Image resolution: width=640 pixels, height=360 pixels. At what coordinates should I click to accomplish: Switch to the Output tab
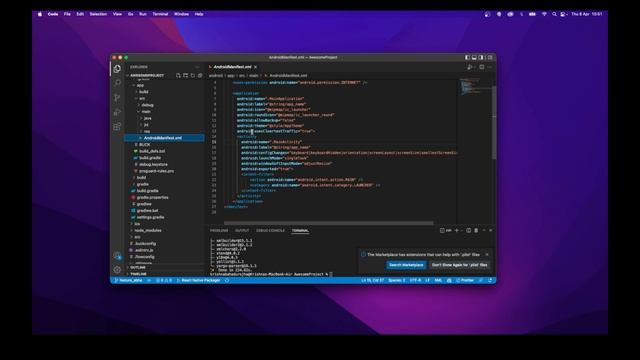tap(242, 231)
